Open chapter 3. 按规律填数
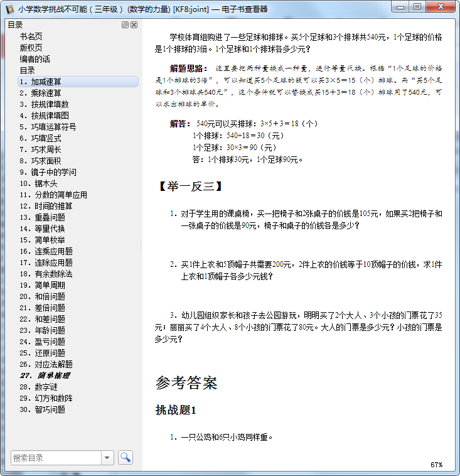Image resolution: width=460 pixels, height=476 pixels. tap(45, 104)
